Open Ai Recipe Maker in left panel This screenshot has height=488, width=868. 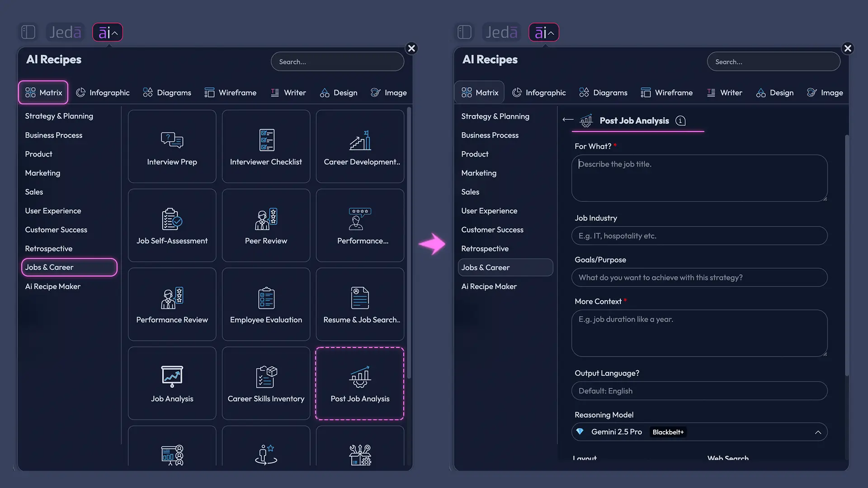point(53,286)
